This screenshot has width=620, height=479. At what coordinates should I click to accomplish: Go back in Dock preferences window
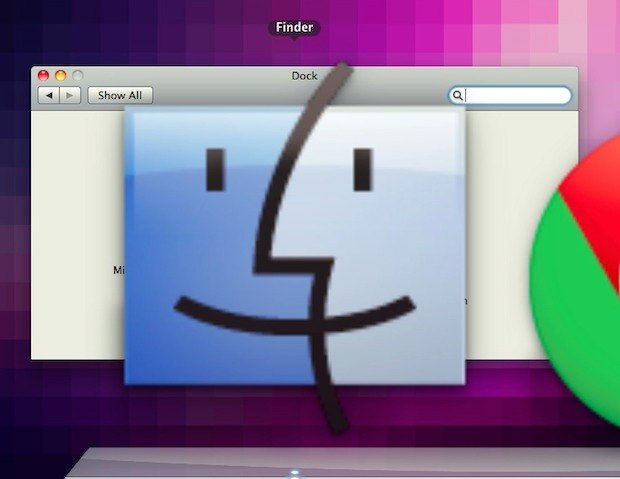point(49,95)
